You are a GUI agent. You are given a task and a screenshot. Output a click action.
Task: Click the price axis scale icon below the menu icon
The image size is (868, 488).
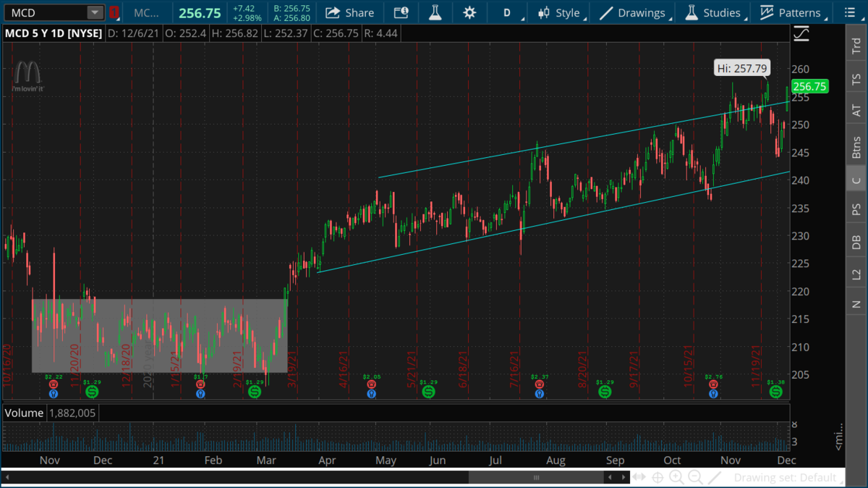801,33
